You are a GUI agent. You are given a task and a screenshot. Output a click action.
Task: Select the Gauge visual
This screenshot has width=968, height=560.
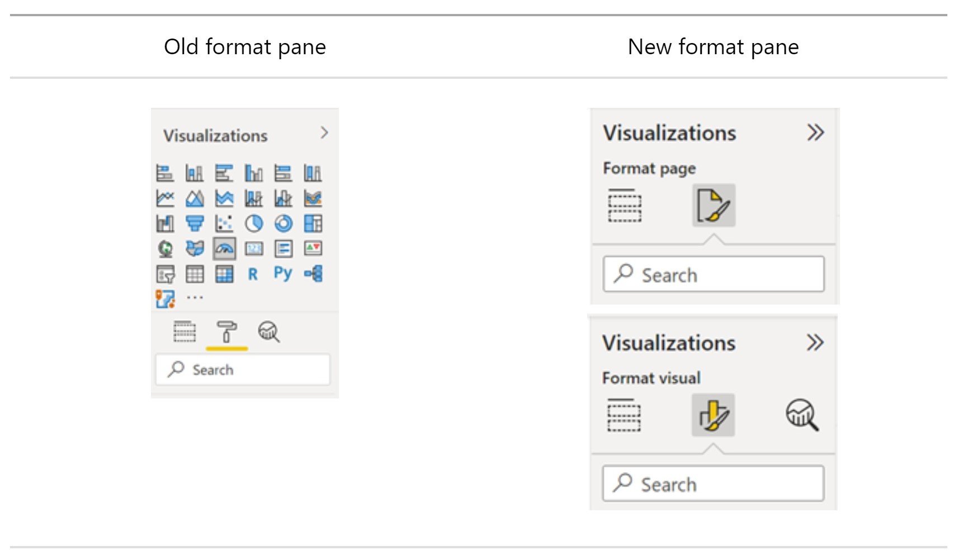coord(224,249)
